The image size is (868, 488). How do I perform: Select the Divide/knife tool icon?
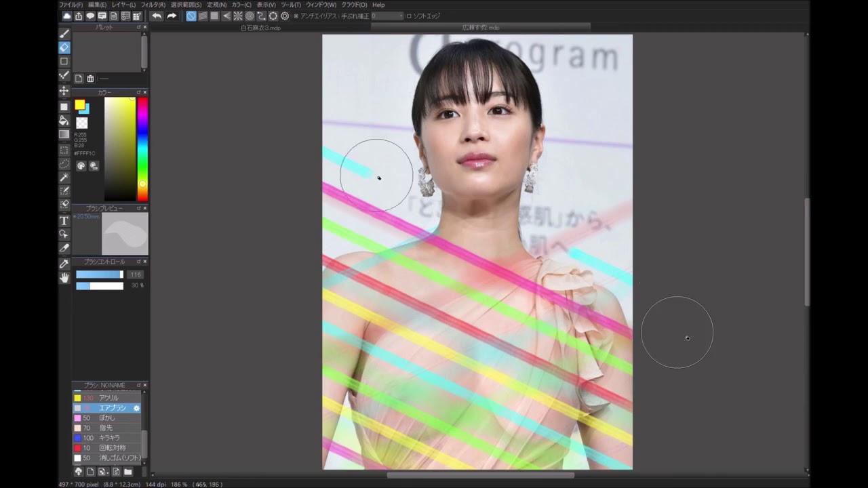(x=64, y=248)
